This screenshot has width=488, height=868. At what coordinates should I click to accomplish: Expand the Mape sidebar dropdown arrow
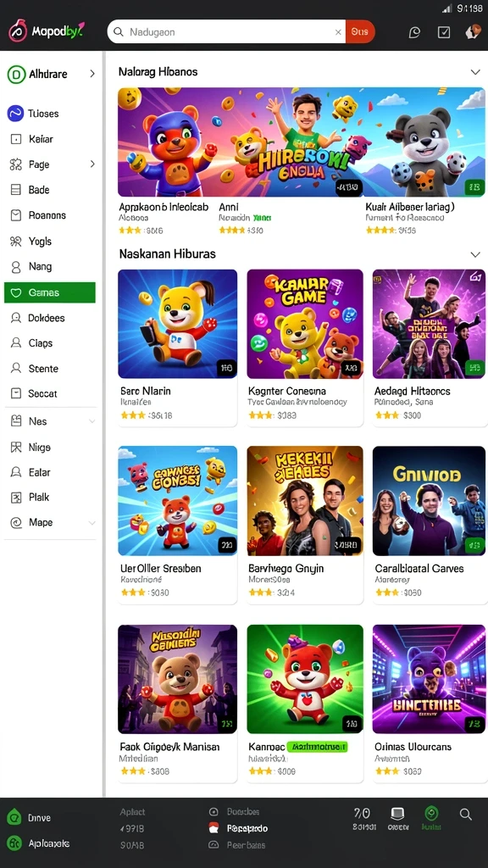click(91, 522)
